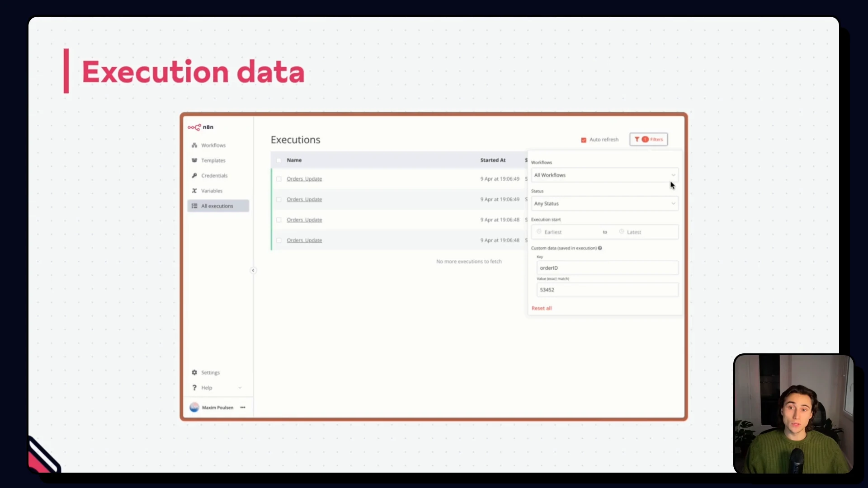
Task: Open the second Orders_Update execution at 19:06:49
Action: (x=304, y=199)
